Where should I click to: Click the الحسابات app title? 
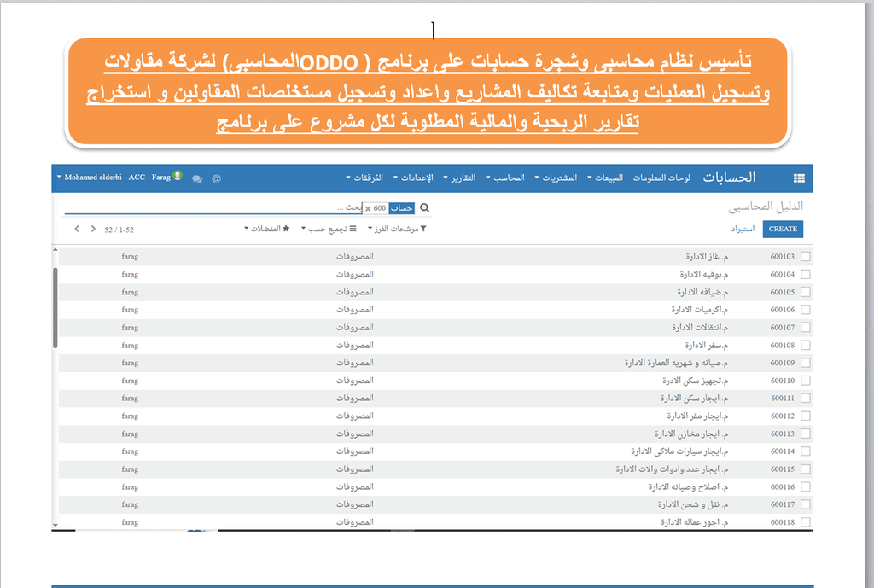point(729,178)
